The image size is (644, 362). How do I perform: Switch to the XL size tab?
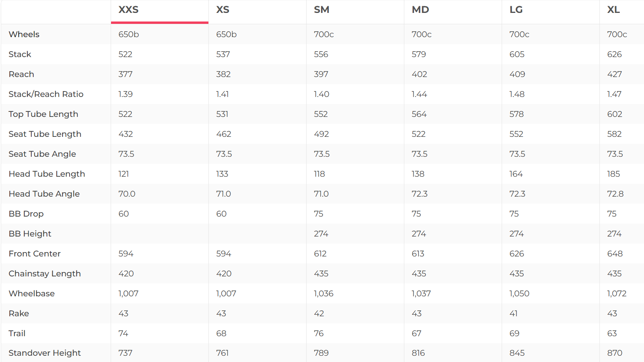614,10
